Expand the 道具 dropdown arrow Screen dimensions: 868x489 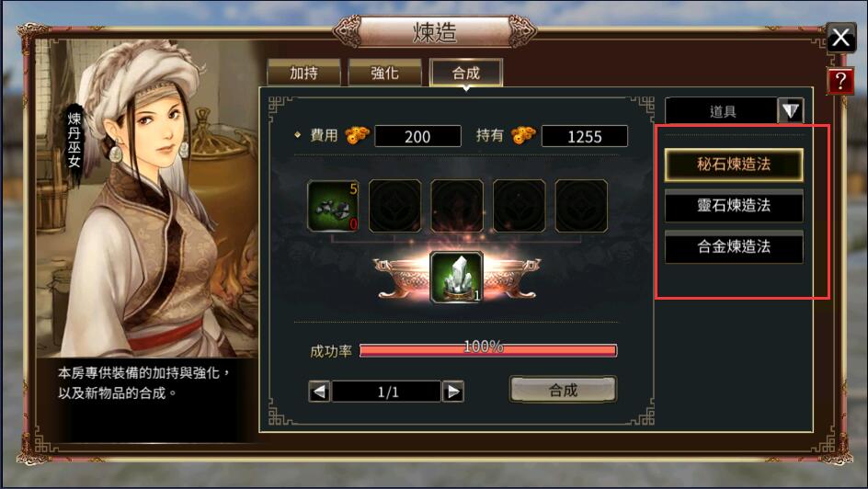point(790,110)
